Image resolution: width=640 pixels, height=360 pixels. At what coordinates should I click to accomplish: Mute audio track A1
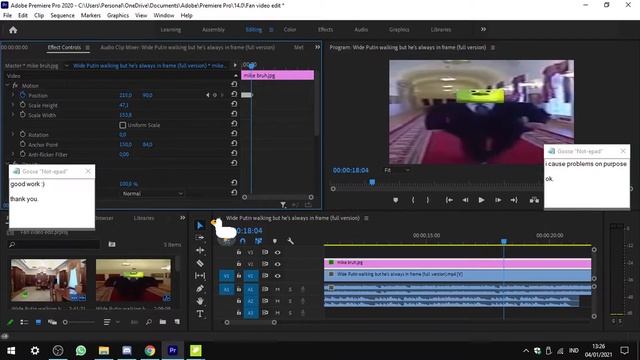[x=278, y=289]
